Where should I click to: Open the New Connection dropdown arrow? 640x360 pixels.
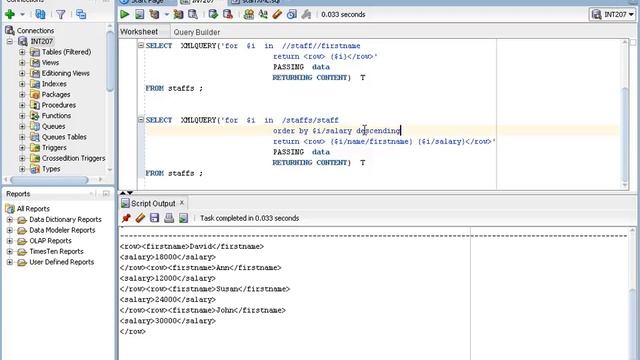point(22,14)
